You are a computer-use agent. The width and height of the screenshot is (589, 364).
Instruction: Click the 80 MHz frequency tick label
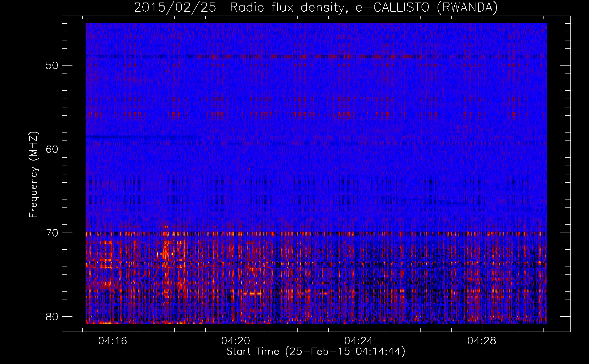pos(52,317)
